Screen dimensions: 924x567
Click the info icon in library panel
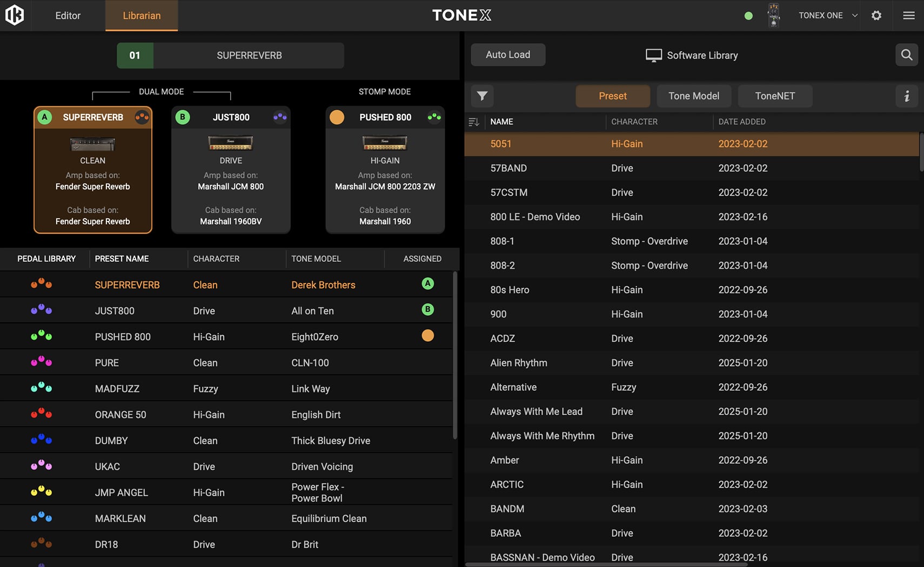[907, 96]
